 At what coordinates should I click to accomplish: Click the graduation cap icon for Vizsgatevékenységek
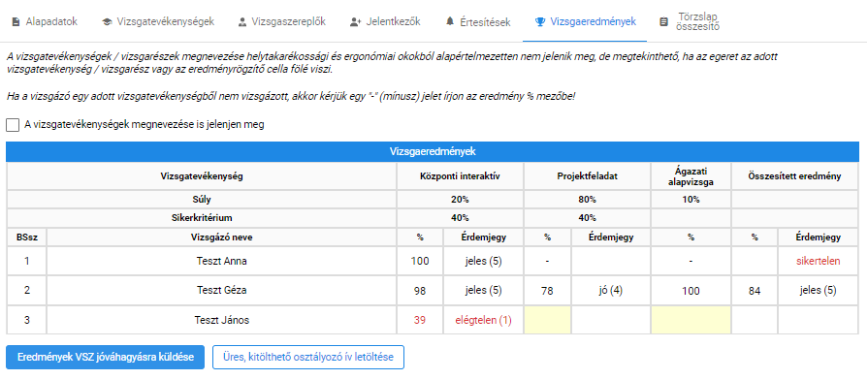tap(107, 22)
